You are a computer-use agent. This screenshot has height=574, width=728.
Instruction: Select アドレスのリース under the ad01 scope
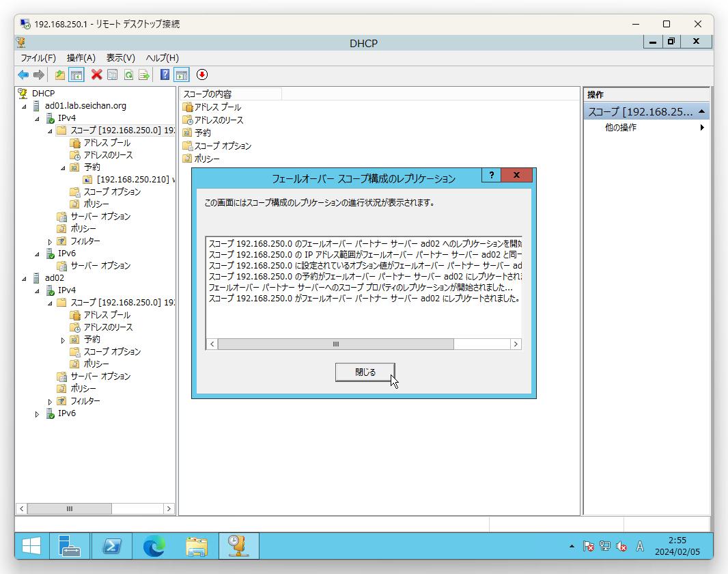pos(108,155)
